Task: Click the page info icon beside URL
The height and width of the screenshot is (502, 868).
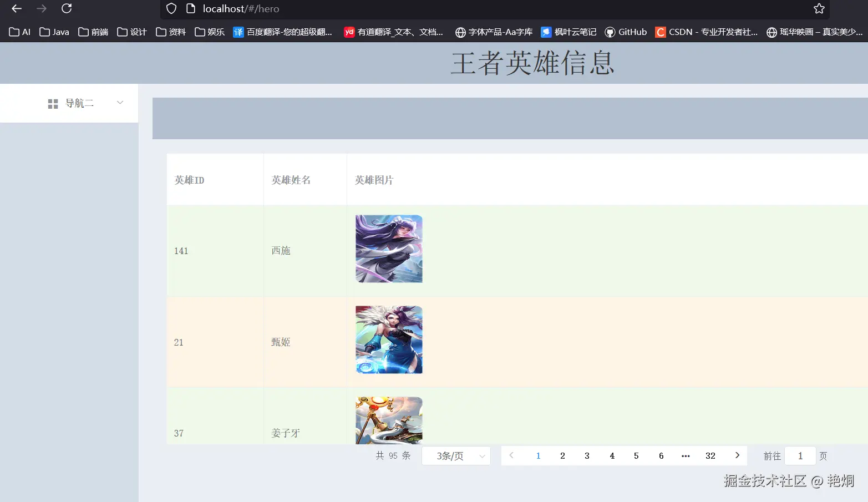Action: click(x=191, y=8)
